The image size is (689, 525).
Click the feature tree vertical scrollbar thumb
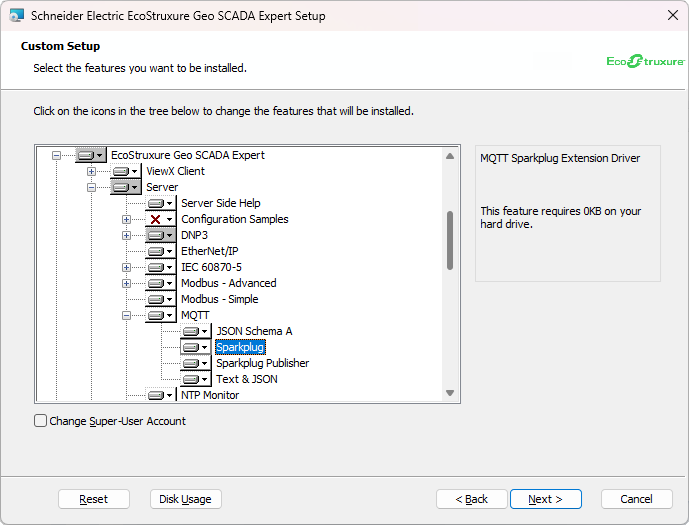[x=450, y=240]
